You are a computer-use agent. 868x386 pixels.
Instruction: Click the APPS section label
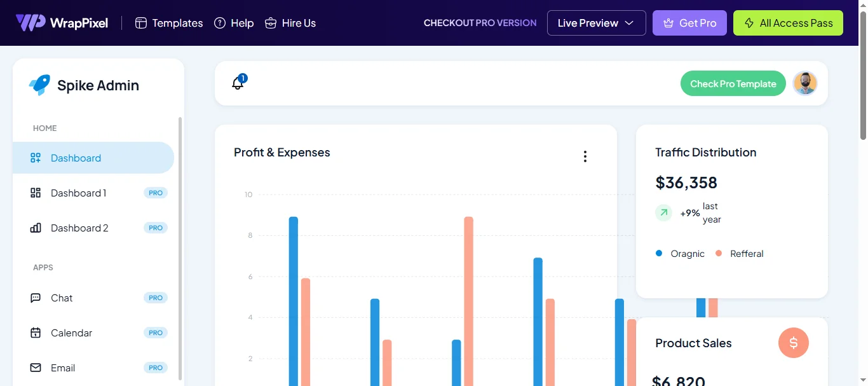(x=43, y=268)
